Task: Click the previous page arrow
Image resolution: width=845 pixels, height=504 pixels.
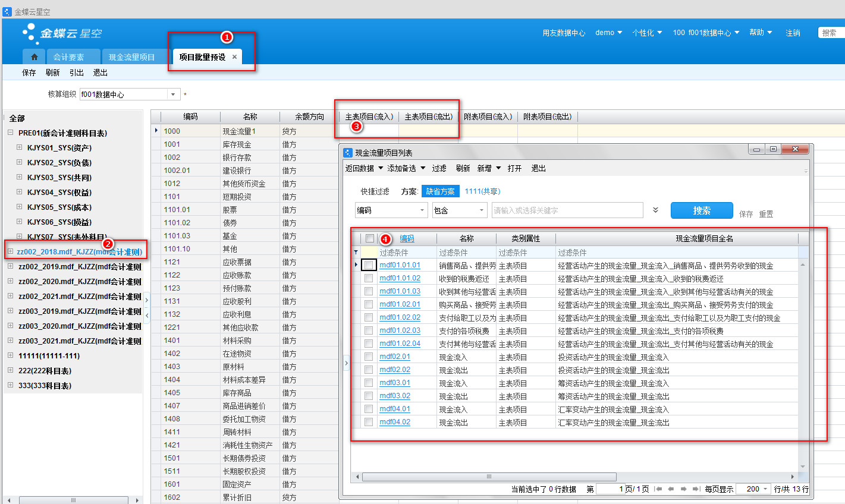Action: (671, 489)
